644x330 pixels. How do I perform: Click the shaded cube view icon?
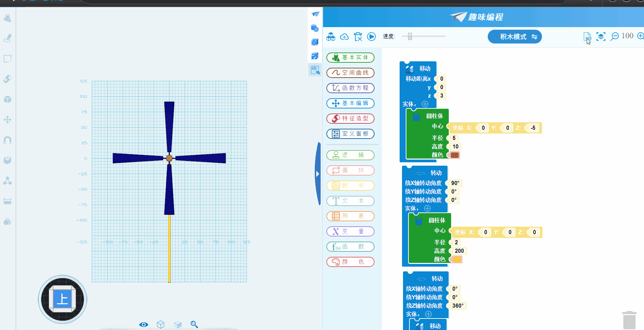tap(178, 325)
